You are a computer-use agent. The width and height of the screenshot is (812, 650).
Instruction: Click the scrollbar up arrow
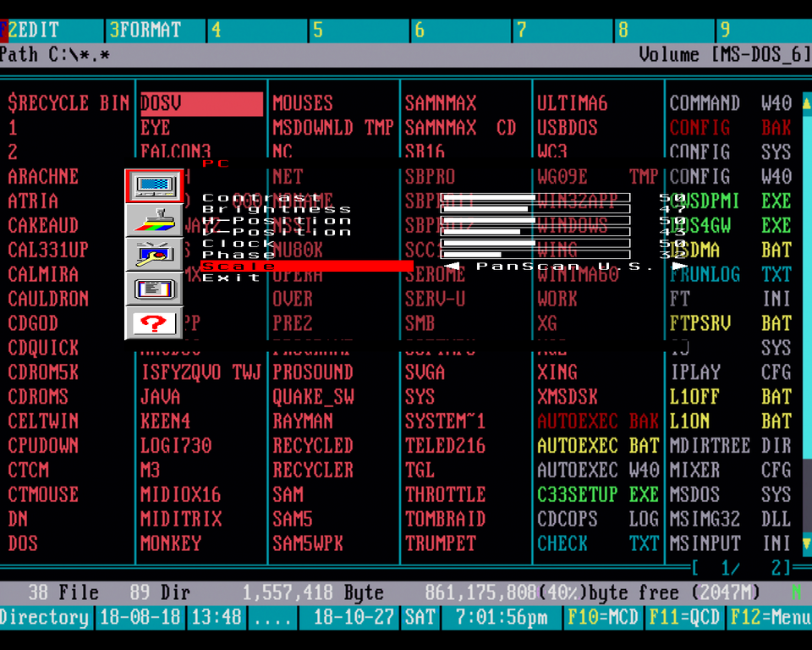tap(807, 103)
